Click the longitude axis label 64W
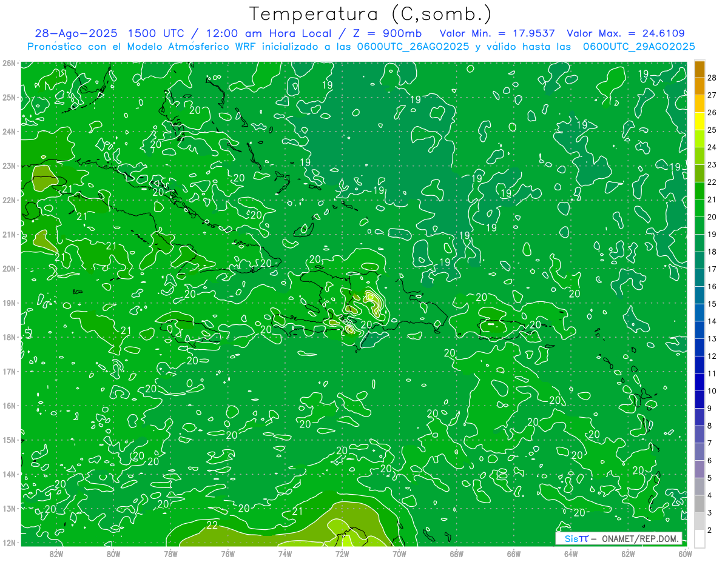728x562 pixels. click(x=571, y=554)
